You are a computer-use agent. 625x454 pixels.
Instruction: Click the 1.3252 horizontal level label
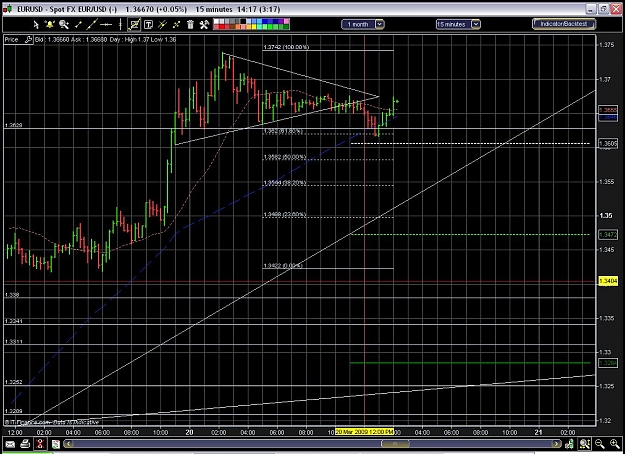(13, 382)
